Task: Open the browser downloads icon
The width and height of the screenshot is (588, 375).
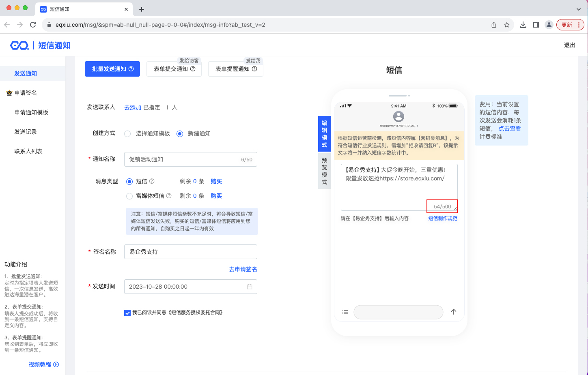Action: tap(523, 25)
